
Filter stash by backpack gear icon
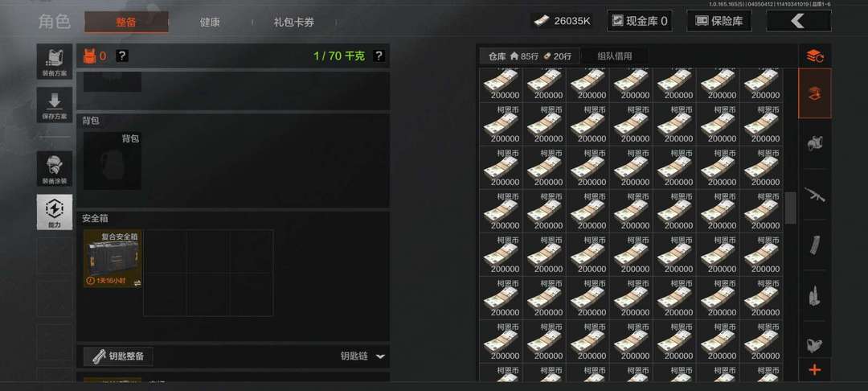coord(814,143)
